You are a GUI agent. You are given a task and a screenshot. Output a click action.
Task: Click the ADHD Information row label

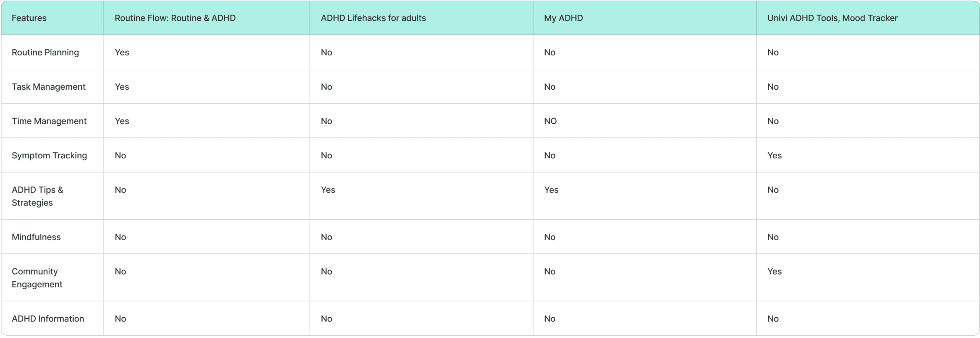pos(48,319)
